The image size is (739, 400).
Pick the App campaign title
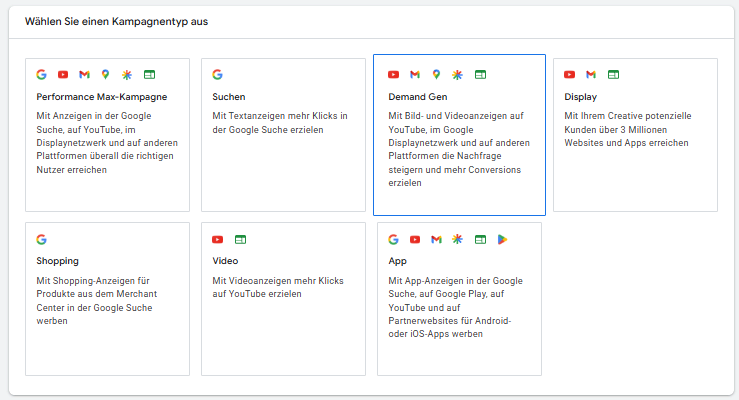(397, 261)
